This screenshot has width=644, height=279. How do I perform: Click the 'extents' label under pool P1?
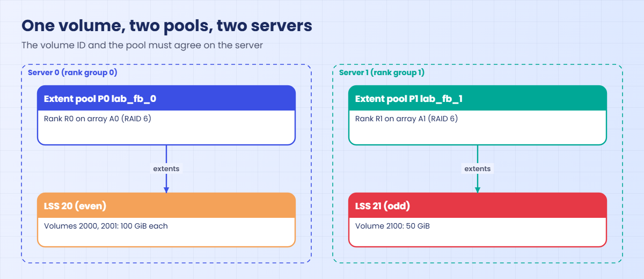click(478, 168)
